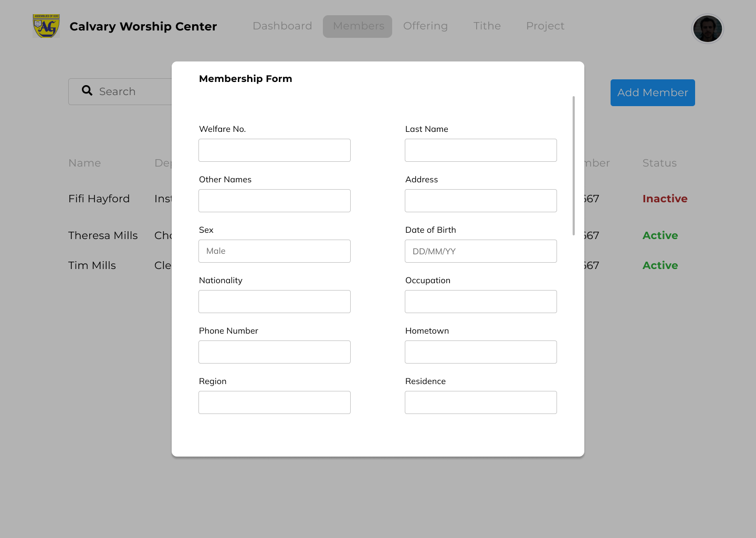Viewport: 756px width, 538px height.
Task: Click the Other Names input field
Action: tap(274, 201)
